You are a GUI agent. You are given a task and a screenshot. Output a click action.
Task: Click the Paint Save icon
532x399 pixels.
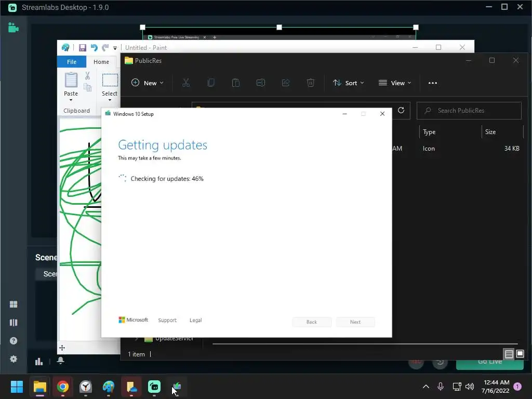click(83, 48)
